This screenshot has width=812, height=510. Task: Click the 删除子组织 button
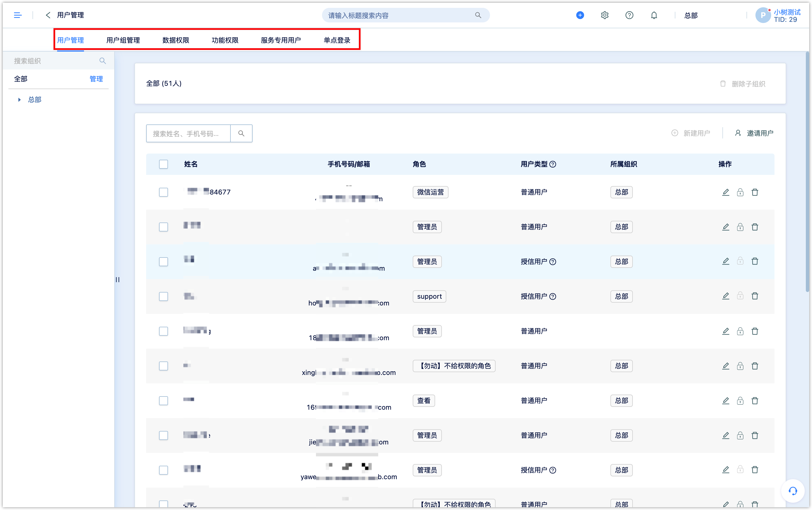(x=743, y=84)
